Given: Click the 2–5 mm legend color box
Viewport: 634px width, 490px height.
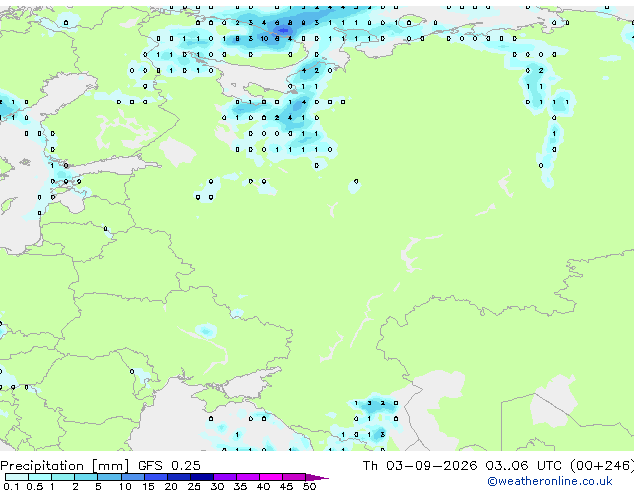Looking at the screenshot, I should pyautogui.click(x=86, y=477).
